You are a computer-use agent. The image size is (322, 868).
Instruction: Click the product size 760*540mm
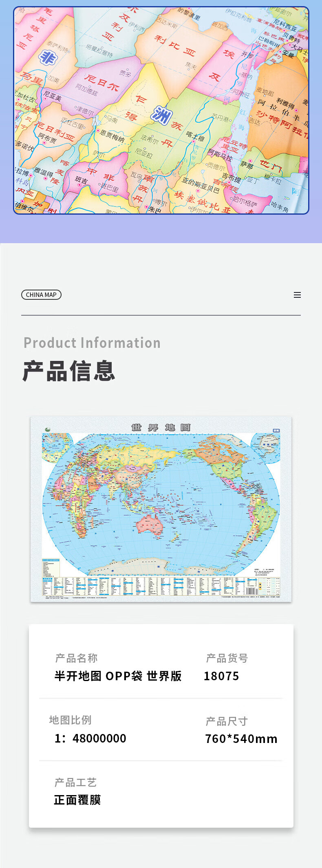241,739
